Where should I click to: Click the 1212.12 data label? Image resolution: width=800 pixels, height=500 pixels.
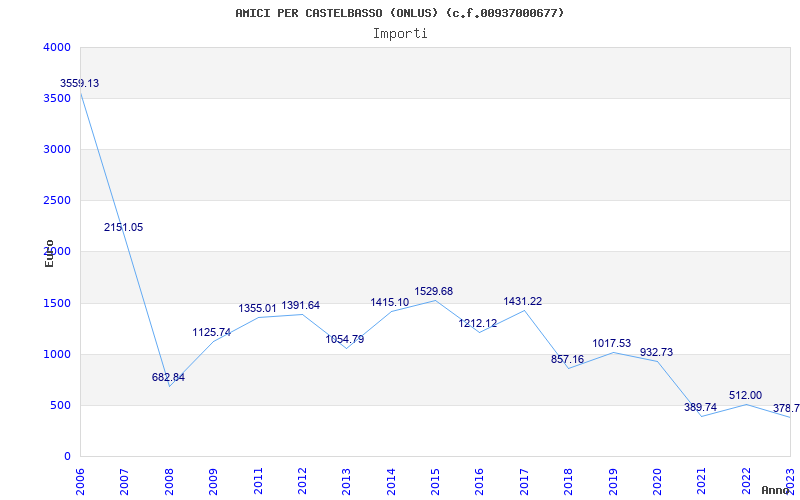click(478, 323)
